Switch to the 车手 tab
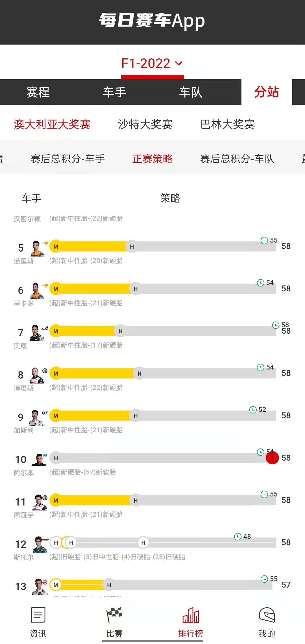The height and width of the screenshot is (644, 305). [114, 92]
